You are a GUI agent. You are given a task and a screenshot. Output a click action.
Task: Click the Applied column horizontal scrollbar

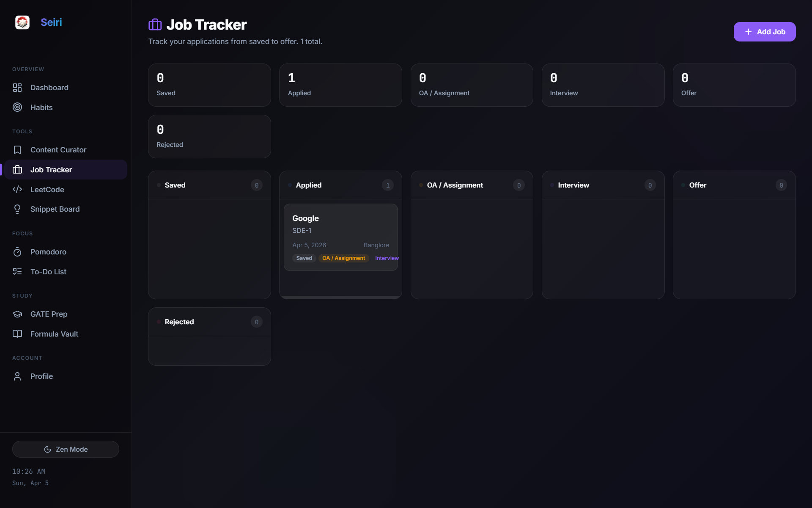click(340, 297)
